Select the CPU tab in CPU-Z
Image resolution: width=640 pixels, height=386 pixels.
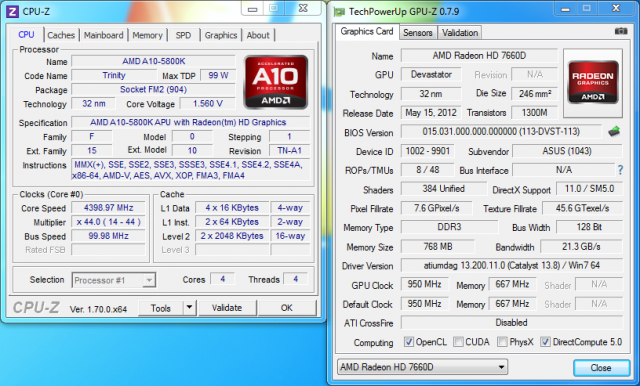[x=26, y=35]
